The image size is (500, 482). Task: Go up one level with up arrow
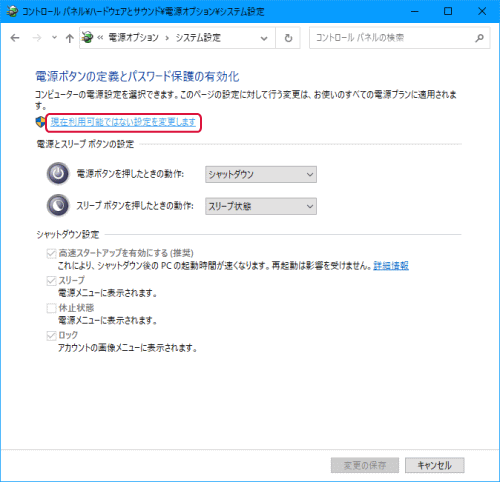tap(69, 38)
